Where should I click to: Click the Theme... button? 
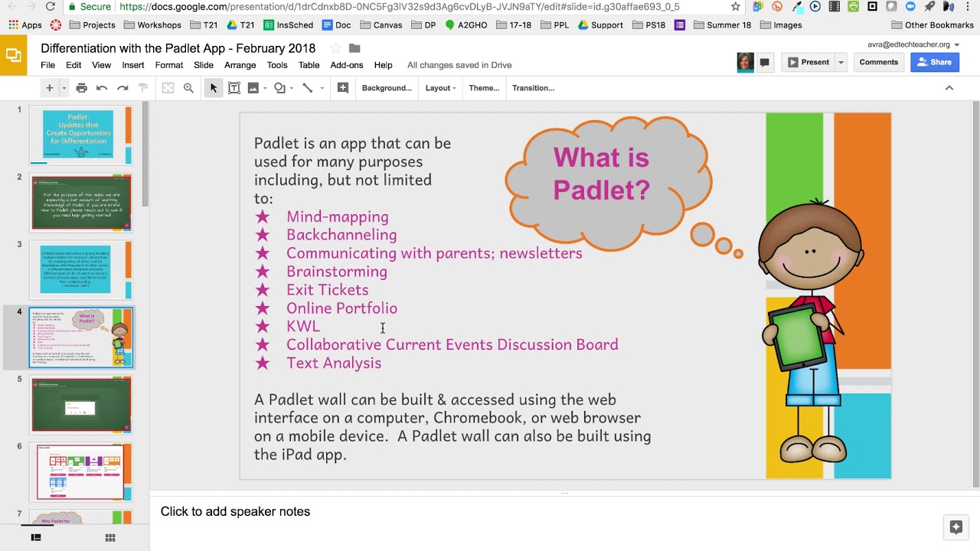pos(484,88)
